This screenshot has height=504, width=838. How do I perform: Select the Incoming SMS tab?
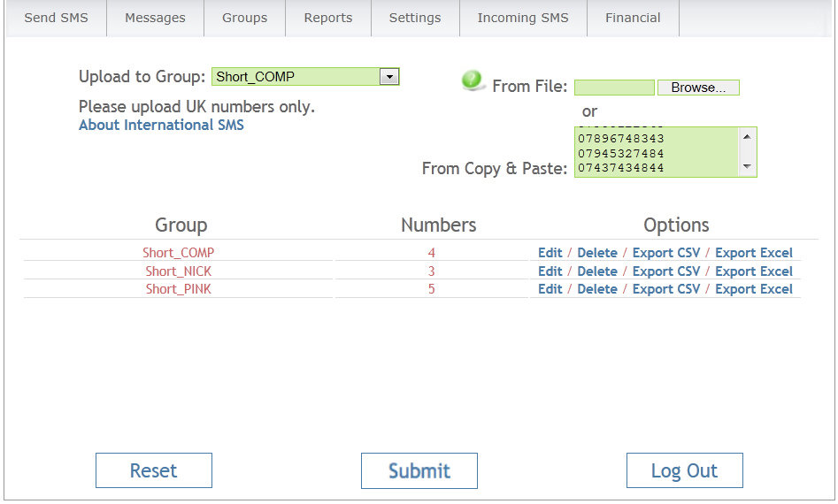523,18
